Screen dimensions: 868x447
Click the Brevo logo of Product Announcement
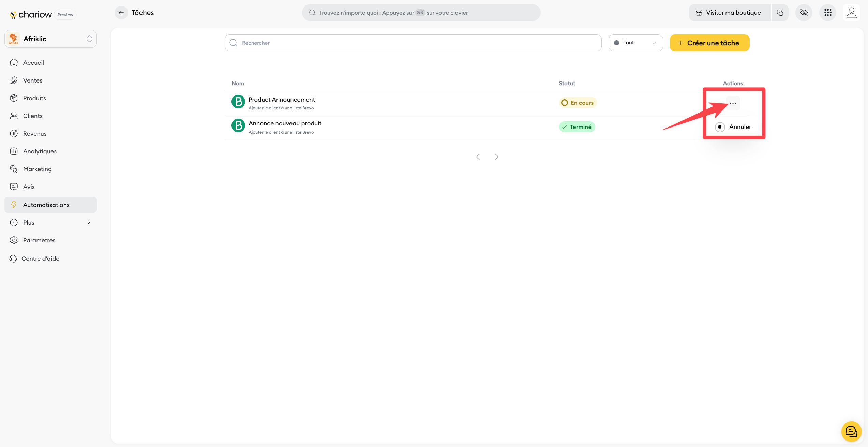click(x=238, y=102)
